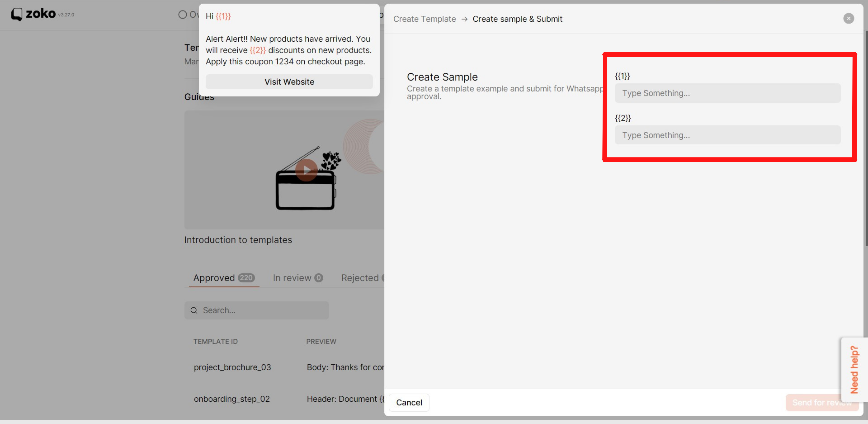Screen dimensions: 868x424
Task: Click the PREVIEW column header
Action: click(x=321, y=341)
